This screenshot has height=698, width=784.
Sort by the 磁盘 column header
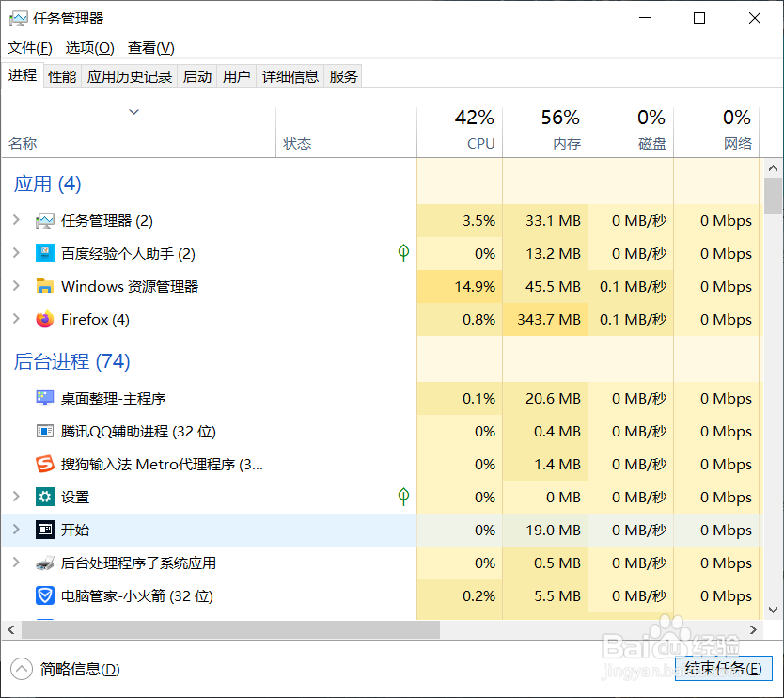(631, 132)
